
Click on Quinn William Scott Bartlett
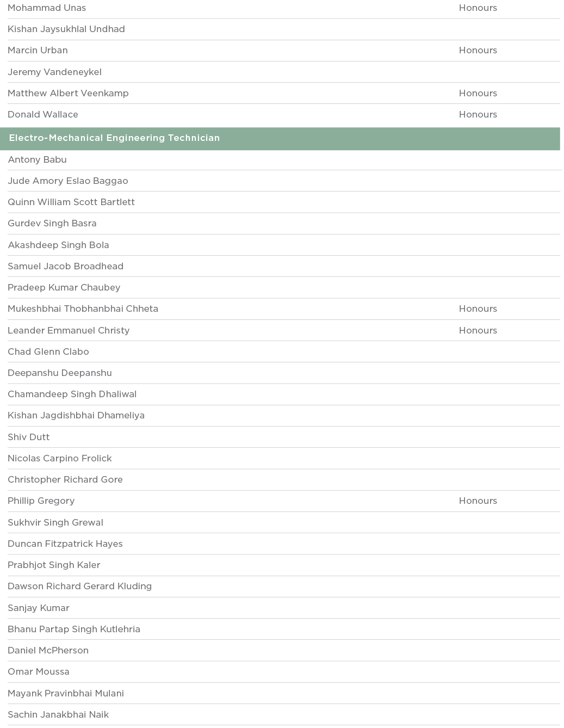tap(71, 202)
